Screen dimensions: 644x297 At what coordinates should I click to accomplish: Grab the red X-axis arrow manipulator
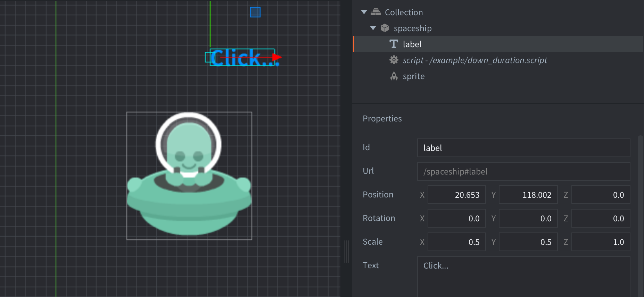[x=277, y=57]
